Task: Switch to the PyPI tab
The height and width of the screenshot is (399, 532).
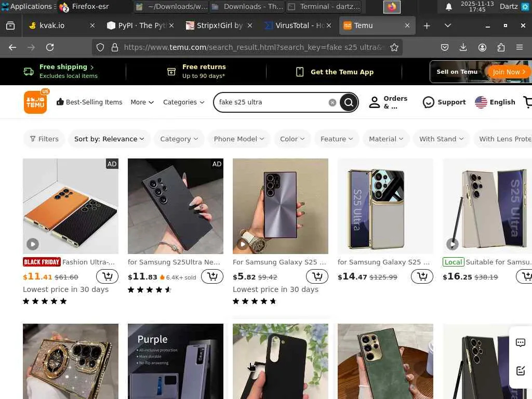Action: pyautogui.click(x=141, y=26)
